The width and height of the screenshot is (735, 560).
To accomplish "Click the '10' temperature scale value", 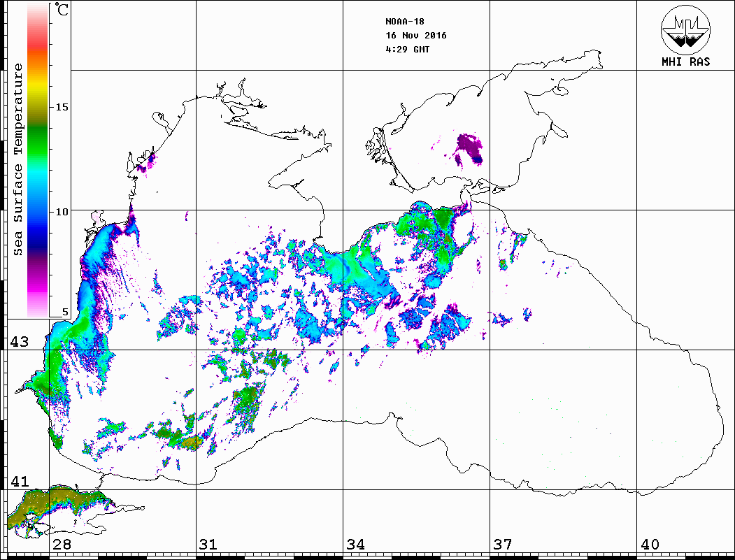I will (x=62, y=212).
